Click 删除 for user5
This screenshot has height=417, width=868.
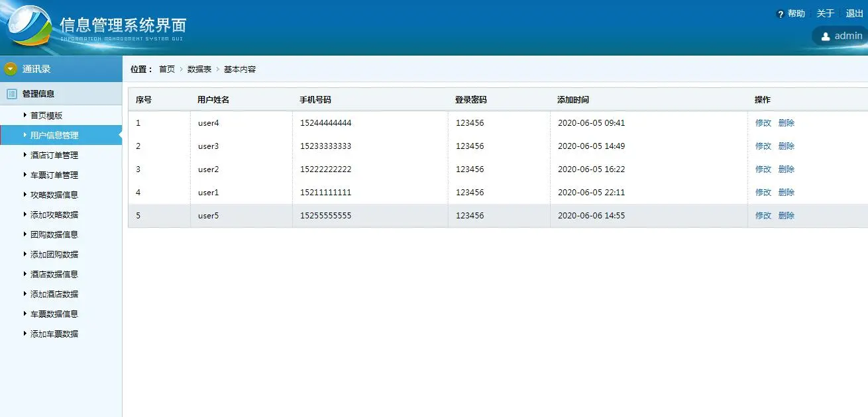787,215
